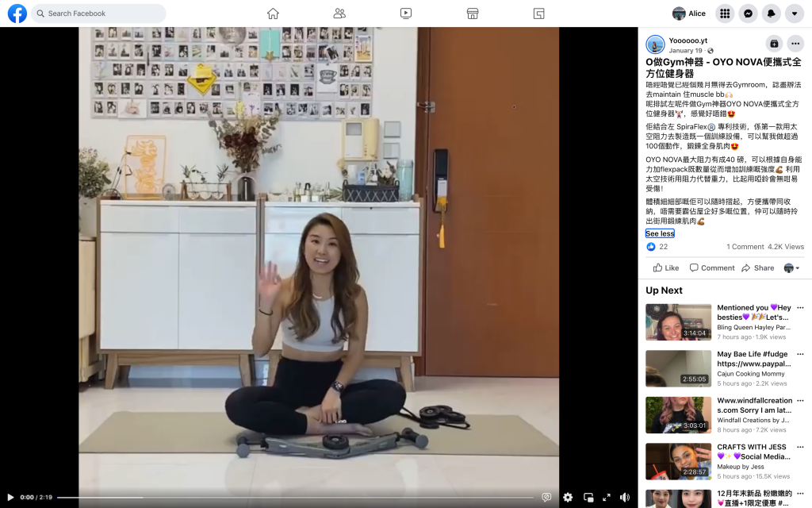Like the Yoooooo.yt video
The width and height of the screenshot is (812, 508).
[x=665, y=267]
